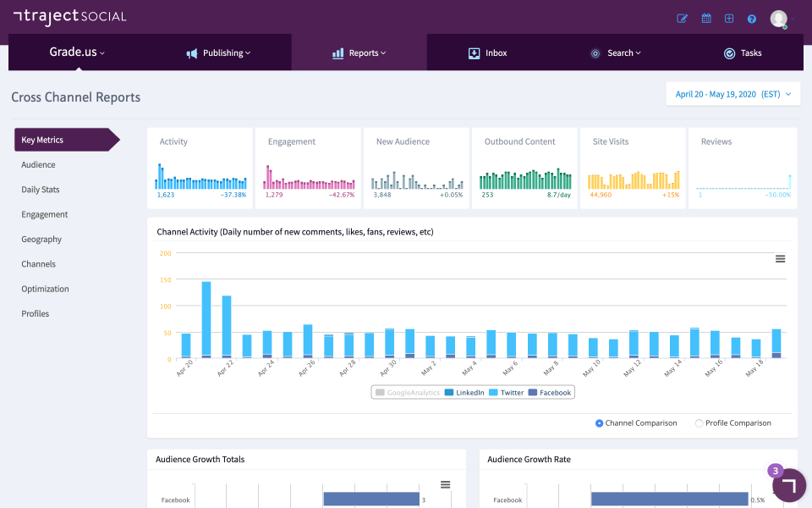Screen dimensions: 812x508
Task: Open the date range dropdown April 20 - May 19
Action: [x=732, y=94]
